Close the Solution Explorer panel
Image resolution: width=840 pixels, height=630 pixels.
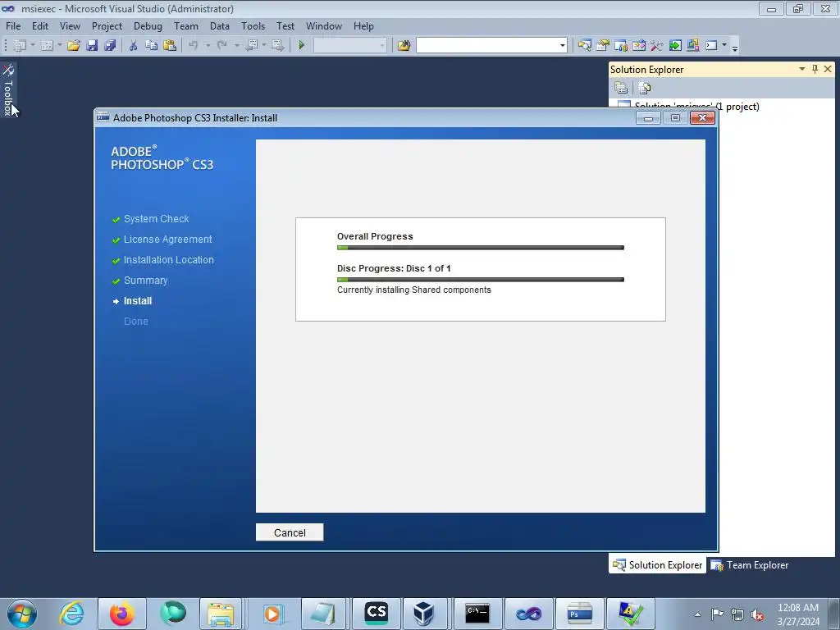coord(828,69)
